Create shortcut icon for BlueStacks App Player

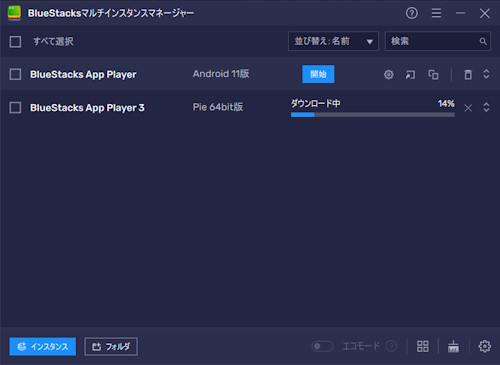coord(410,75)
